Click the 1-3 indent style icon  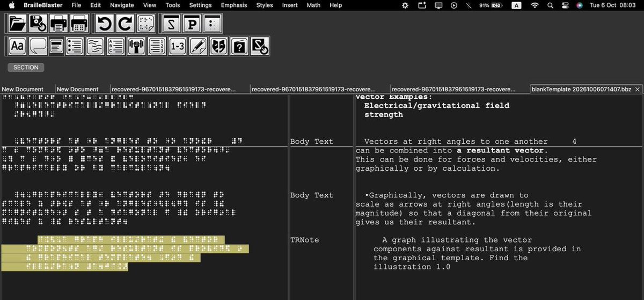177,46
